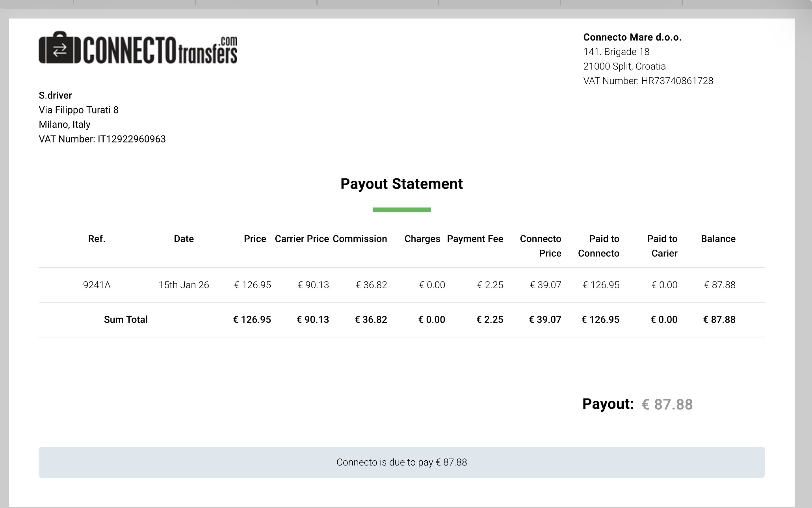Select booking reference 9241A

97,285
